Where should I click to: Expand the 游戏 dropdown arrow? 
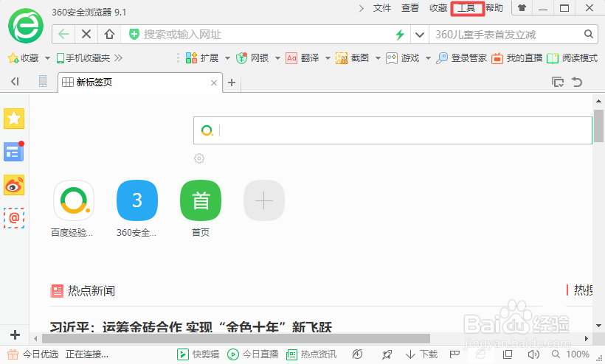coord(428,58)
